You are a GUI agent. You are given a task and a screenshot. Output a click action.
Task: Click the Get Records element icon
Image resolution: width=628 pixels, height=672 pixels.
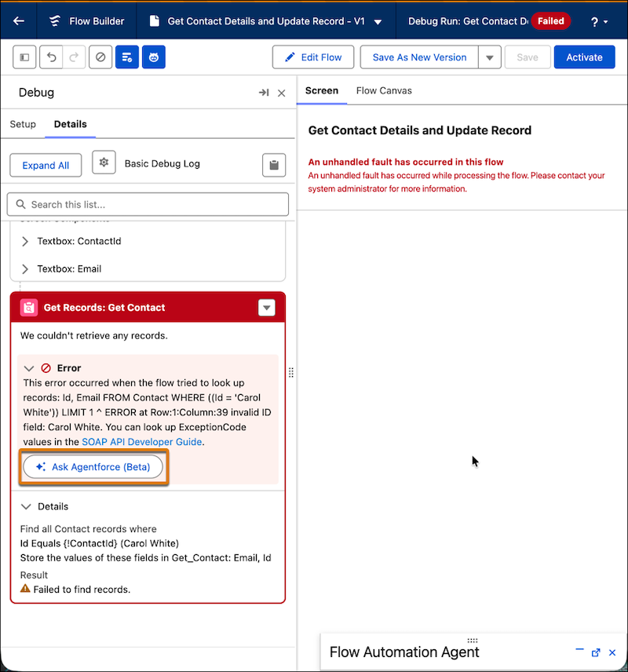click(x=29, y=307)
